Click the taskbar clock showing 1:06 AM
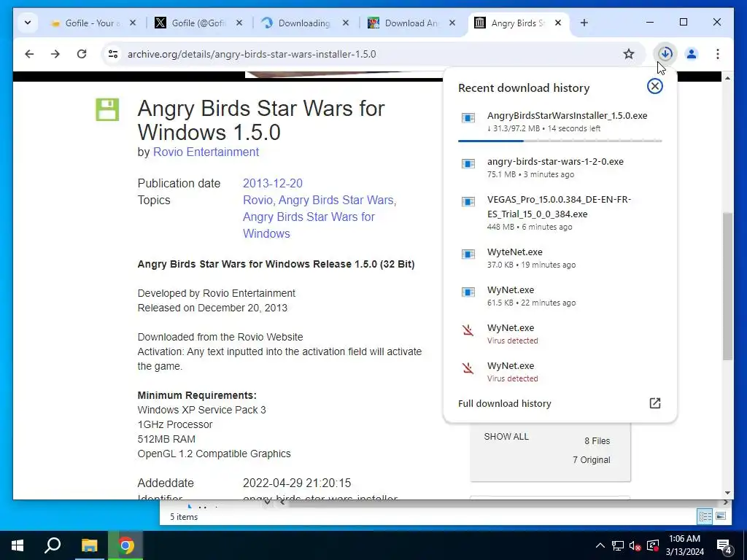Viewport: 747px width, 560px height. [684, 545]
